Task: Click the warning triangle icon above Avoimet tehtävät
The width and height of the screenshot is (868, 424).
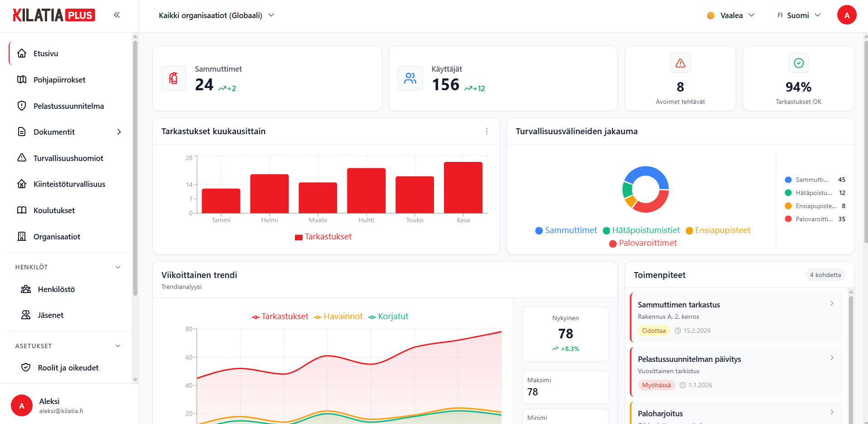Action: 680,63
